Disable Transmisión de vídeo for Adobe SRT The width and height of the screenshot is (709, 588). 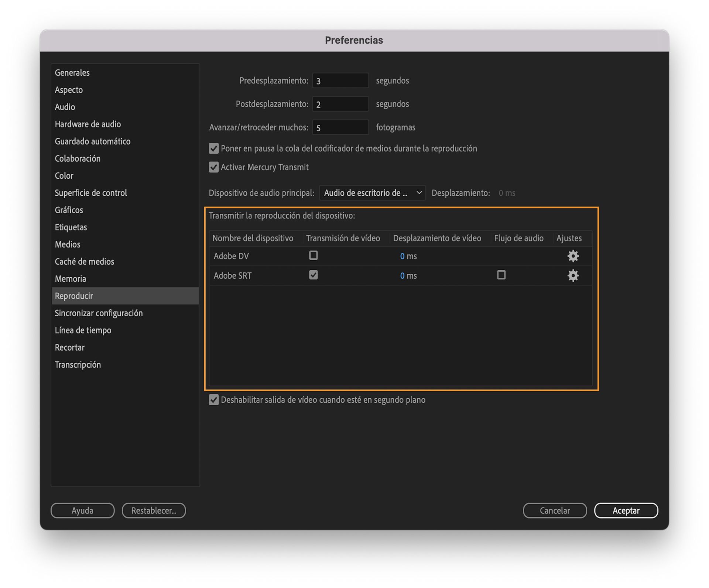[x=314, y=275]
